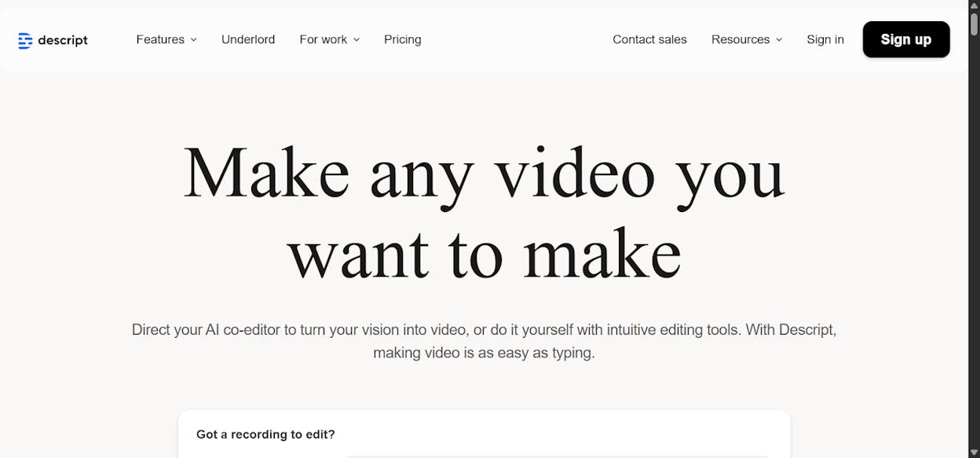Click the 'Got a recording to edit?' text

pyautogui.click(x=265, y=434)
